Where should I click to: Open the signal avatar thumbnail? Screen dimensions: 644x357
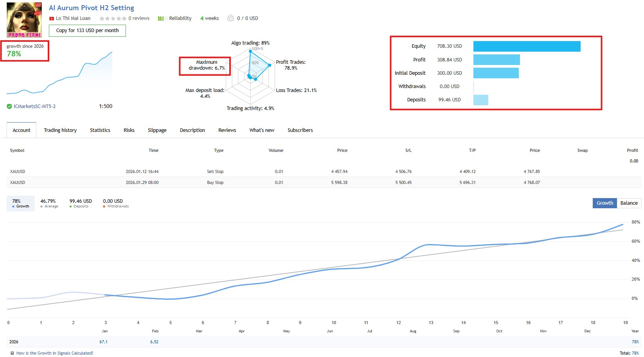[x=24, y=20]
